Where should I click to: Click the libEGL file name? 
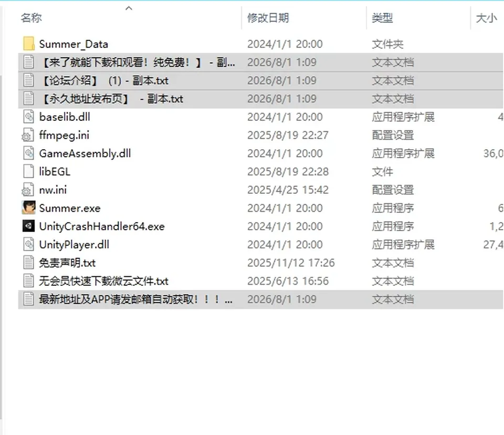click(55, 172)
